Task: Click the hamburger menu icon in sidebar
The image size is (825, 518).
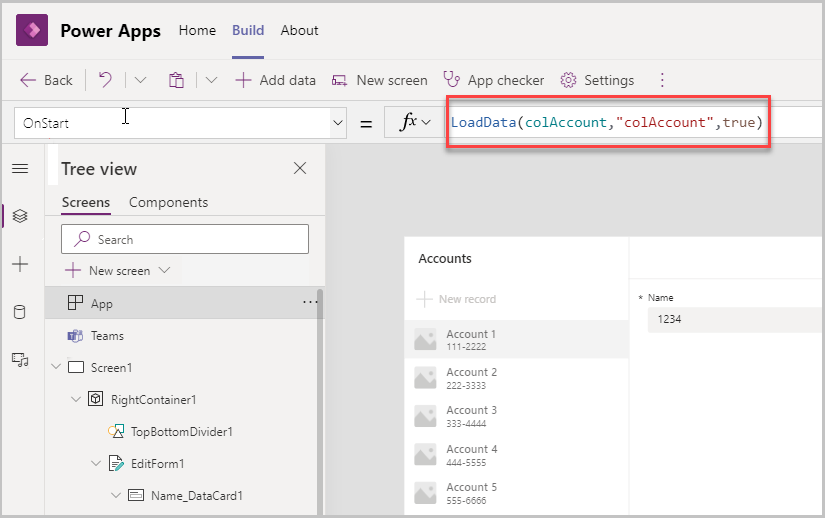Action: coord(20,168)
